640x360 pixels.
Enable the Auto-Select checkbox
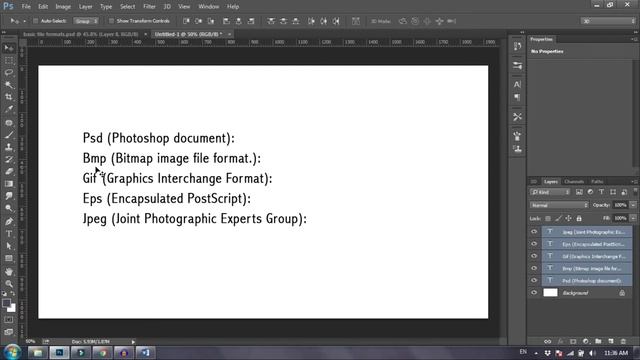coord(36,21)
